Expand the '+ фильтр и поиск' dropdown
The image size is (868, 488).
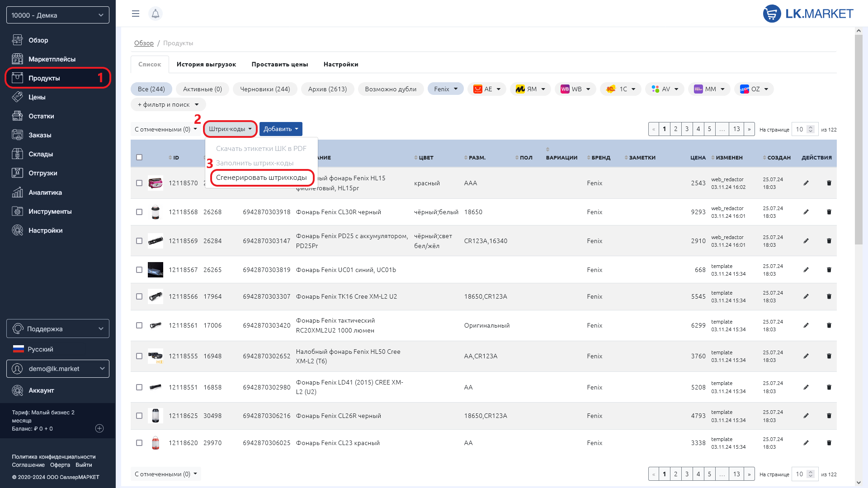click(x=168, y=105)
